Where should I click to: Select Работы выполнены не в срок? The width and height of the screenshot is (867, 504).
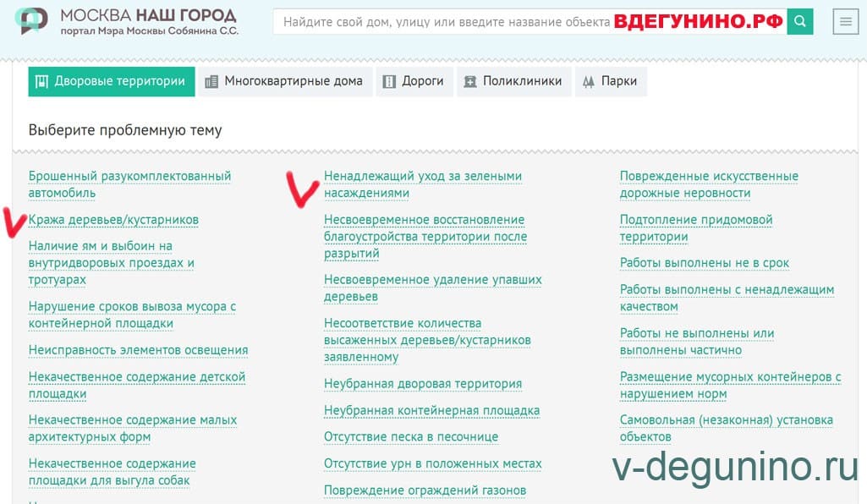(704, 263)
